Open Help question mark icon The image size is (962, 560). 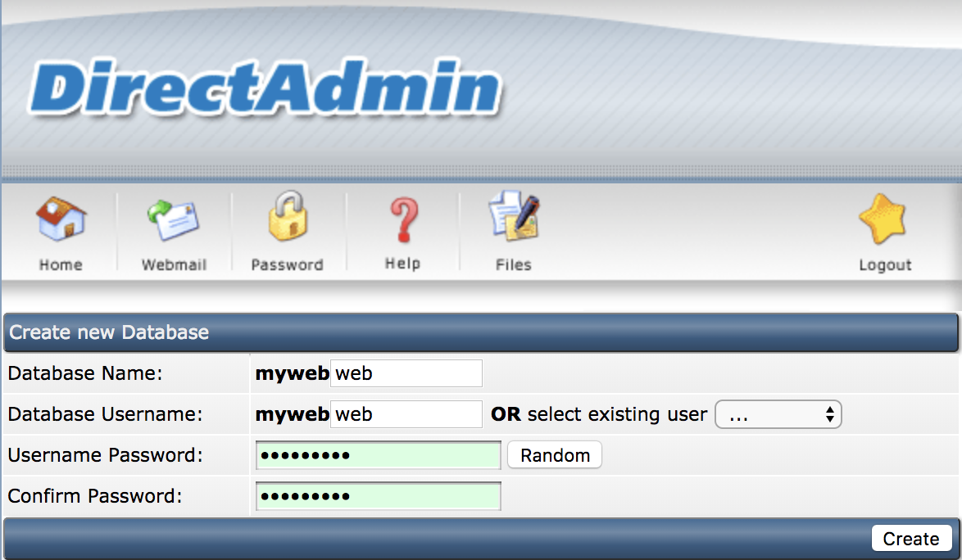click(x=404, y=219)
